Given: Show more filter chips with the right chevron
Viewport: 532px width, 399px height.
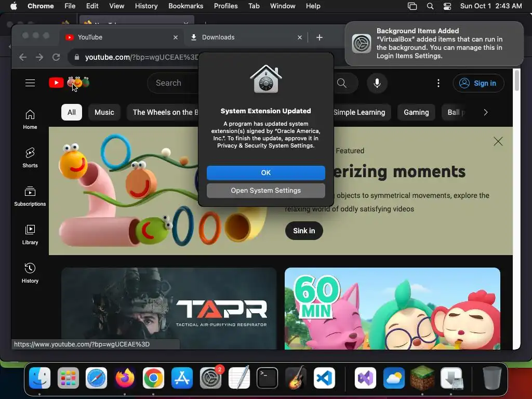Looking at the screenshot, I should (486, 112).
